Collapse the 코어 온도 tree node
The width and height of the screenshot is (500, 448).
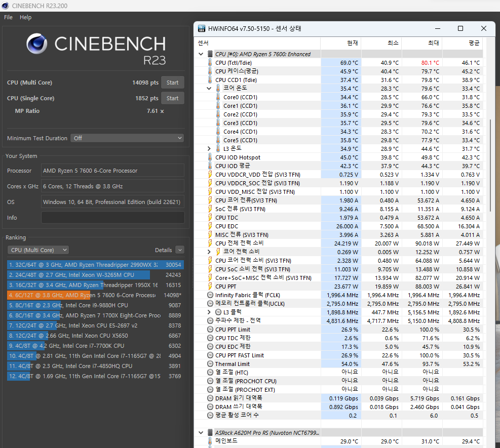(209, 88)
